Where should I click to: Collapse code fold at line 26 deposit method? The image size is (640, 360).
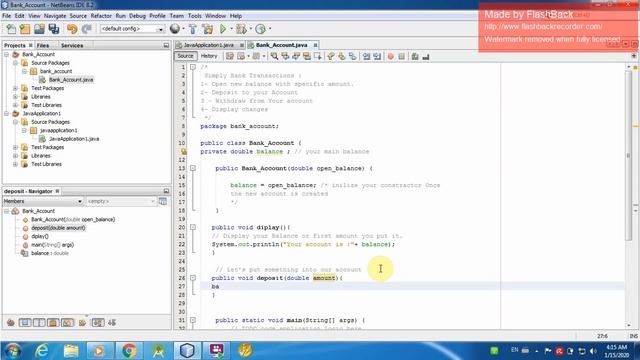[193, 278]
